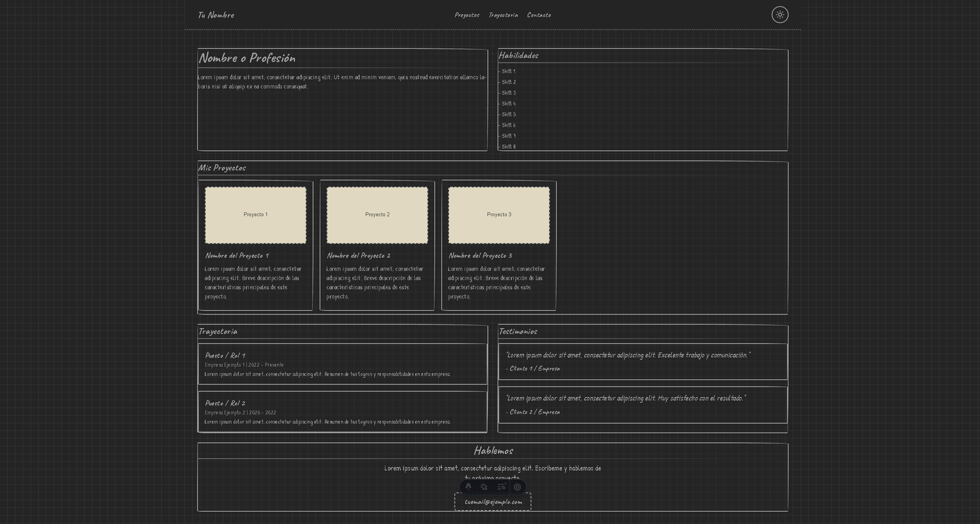Click the Habilidades section heading
The width and height of the screenshot is (980, 524).
click(x=519, y=55)
